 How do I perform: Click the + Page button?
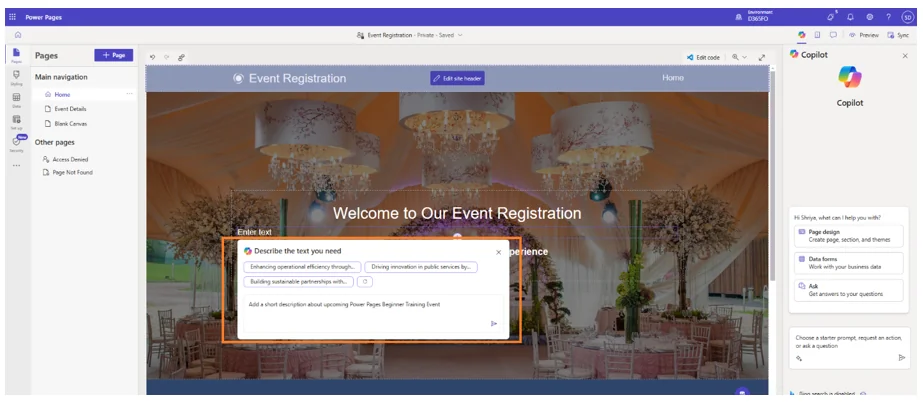[x=113, y=55]
